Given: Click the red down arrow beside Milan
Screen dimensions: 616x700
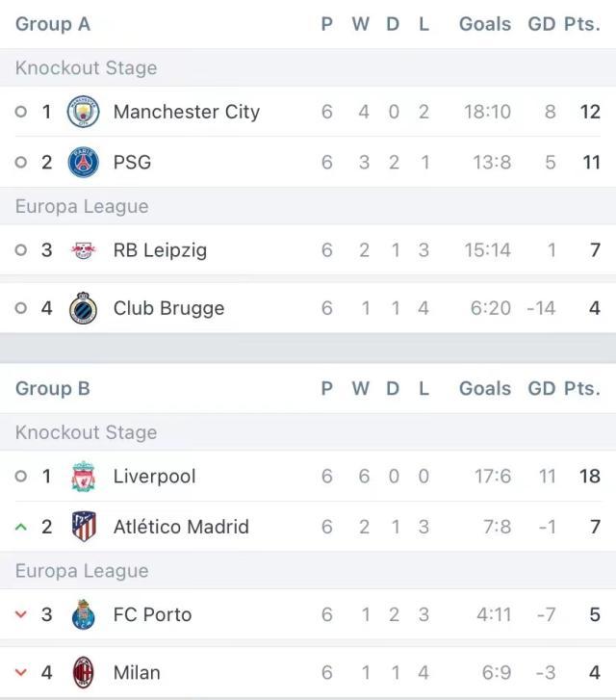Looking at the screenshot, I should (x=20, y=672).
